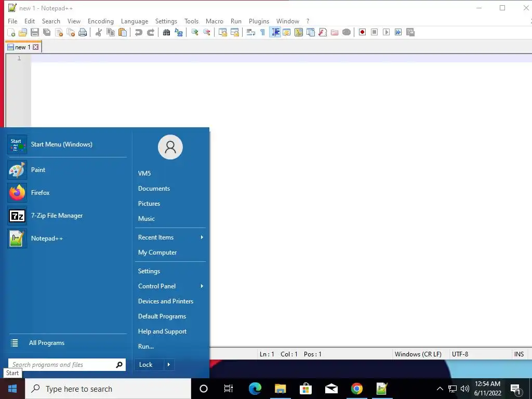This screenshot has width=532, height=399.
Task: Open Google Chrome from taskbar
Action: 356,389
